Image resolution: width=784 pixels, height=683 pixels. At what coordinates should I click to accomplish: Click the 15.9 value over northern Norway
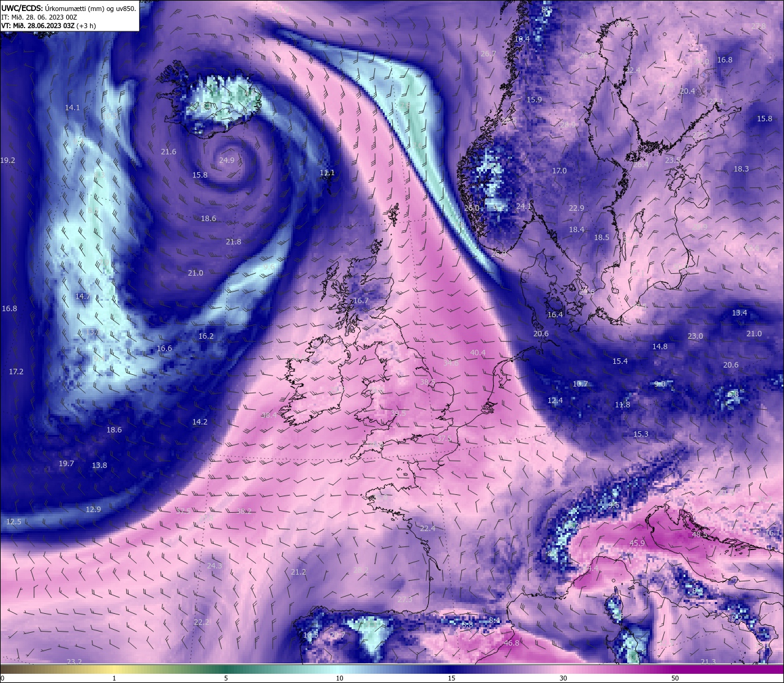click(534, 100)
